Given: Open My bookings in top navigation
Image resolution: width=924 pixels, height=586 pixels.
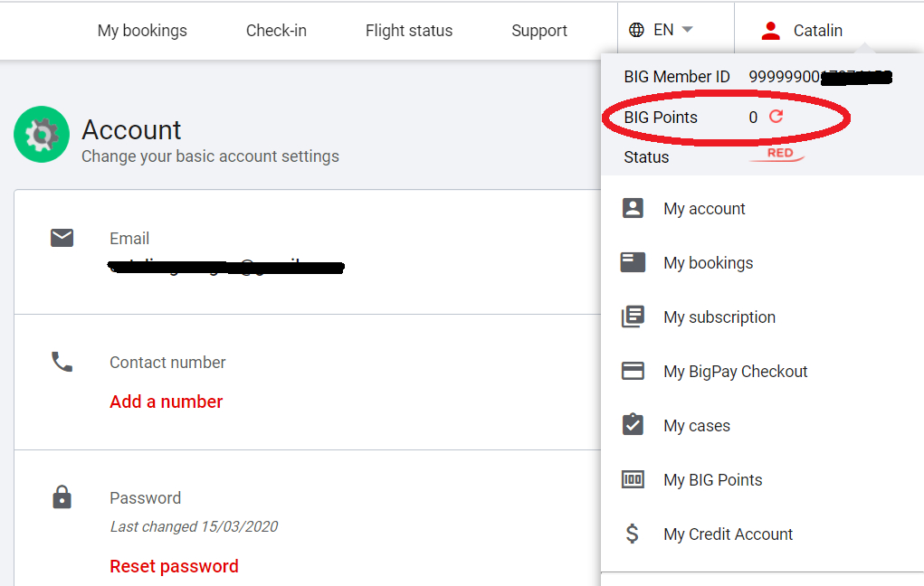Looking at the screenshot, I should (x=142, y=31).
